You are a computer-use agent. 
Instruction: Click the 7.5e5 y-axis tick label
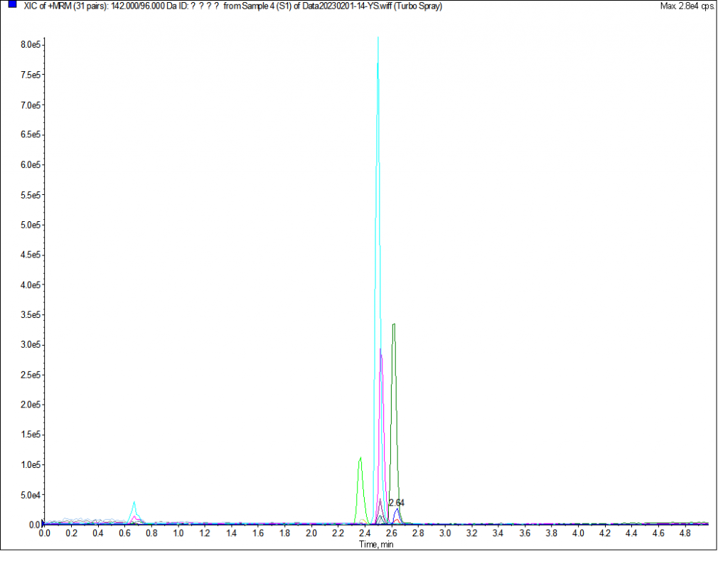31,75
